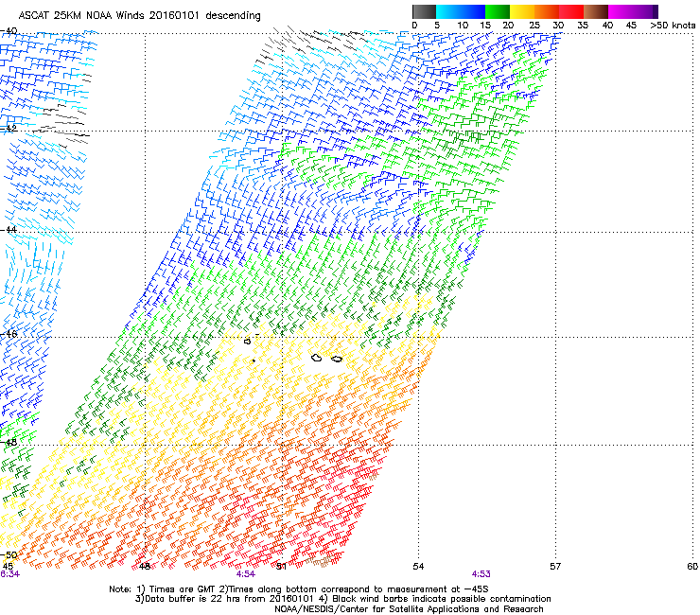
Task: Click the longitude label '60'
Action: (x=692, y=567)
